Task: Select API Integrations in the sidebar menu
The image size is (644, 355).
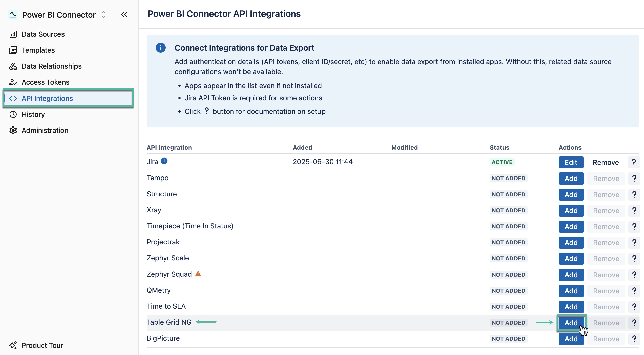Action: [x=47, y=98]
